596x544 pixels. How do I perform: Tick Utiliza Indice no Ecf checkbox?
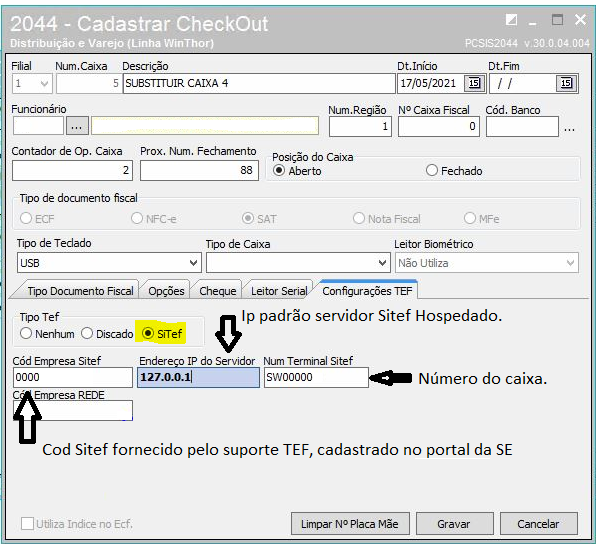[x=27, y=523]
